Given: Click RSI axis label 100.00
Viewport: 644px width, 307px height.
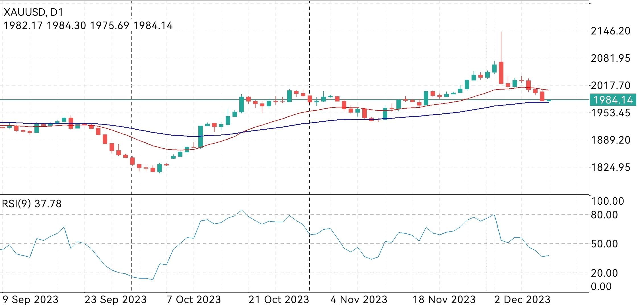Looking at the screenshot, I should pyautogui.click(x=608, y=201).
